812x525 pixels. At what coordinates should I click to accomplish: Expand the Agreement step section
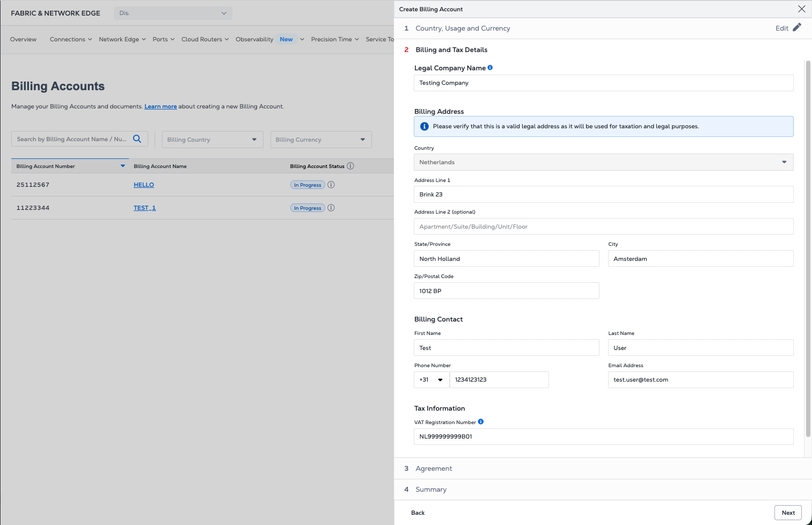click(x=434, y=469)
